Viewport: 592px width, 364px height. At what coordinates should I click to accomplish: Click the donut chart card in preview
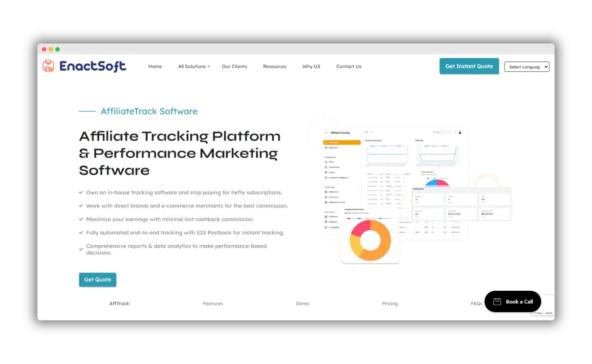370,235
